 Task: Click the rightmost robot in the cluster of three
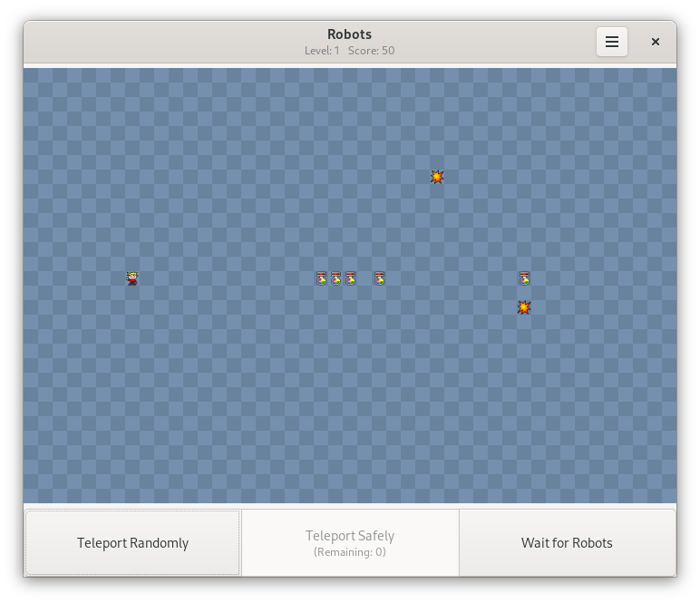tap(350, 278)
